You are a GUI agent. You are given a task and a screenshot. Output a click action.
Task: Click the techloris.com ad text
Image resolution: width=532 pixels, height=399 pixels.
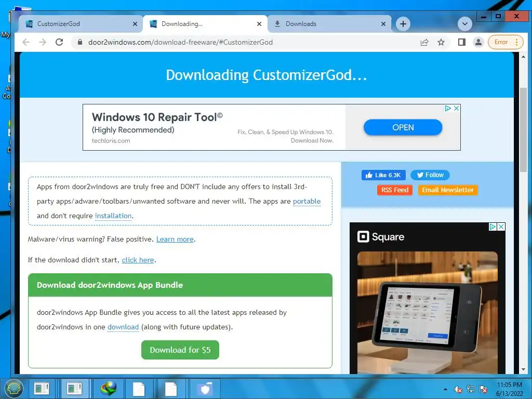111,140
